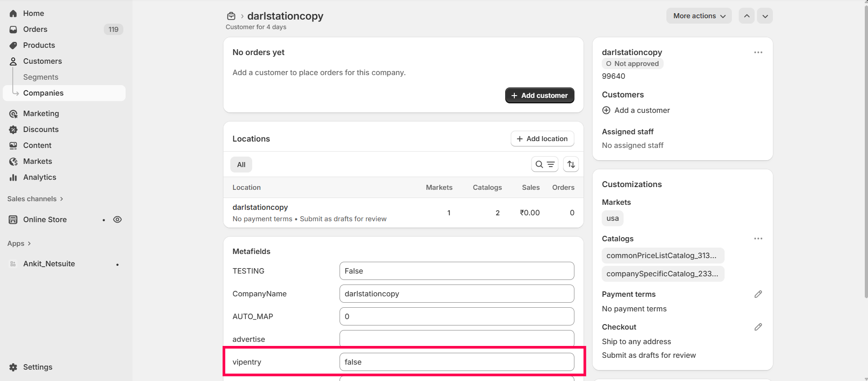The width and height of the screenshot is (868, 381).
Task: Open Settings in the sidebar
Action: pyautogui.click(x=37, y=367)
